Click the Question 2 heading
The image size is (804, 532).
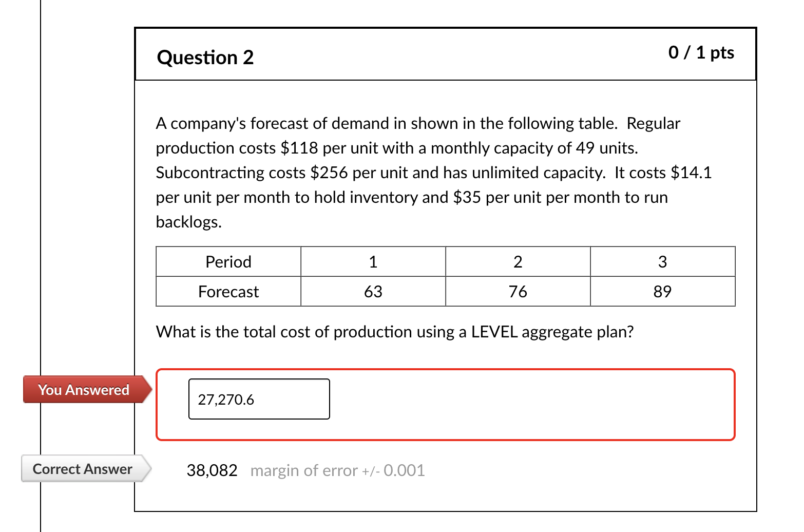(205, 57)
